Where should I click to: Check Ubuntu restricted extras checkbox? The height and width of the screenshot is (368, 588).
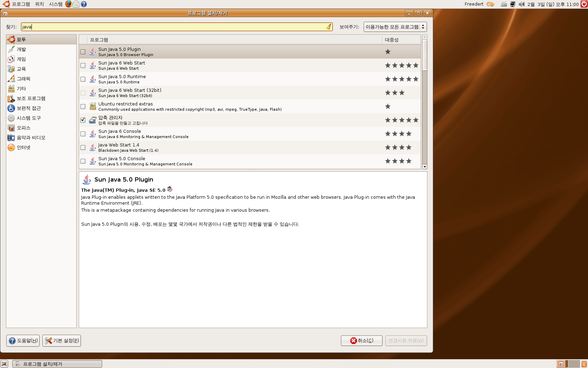pyautogui.click(x=83, y=107)
